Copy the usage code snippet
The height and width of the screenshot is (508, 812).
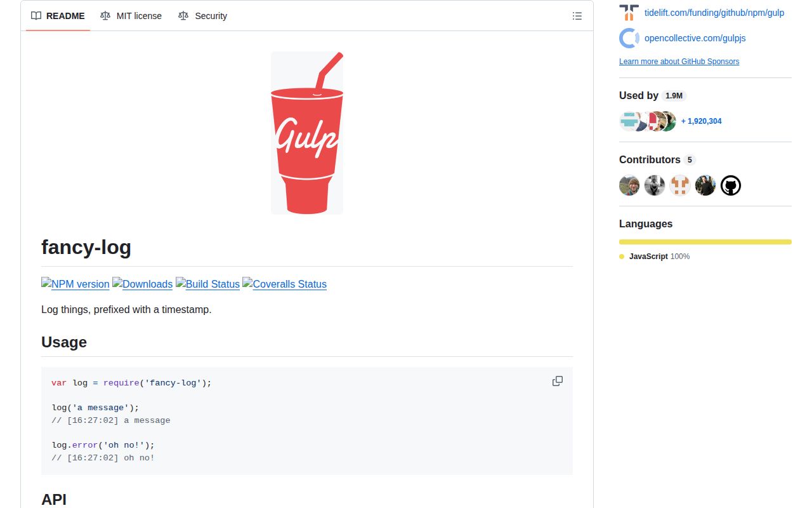click(x=558, y=381)
